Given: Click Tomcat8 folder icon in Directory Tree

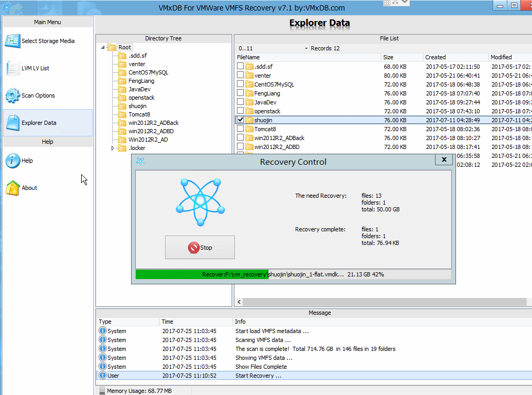Looking at the screenshot, I should coord(122,114).
